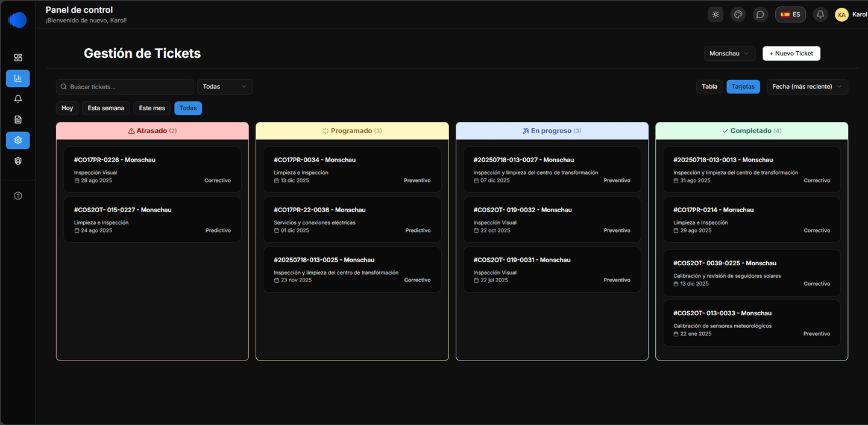Filter tickets by Hoy
This screenshot has height=425, width=868.
(68, 109)
